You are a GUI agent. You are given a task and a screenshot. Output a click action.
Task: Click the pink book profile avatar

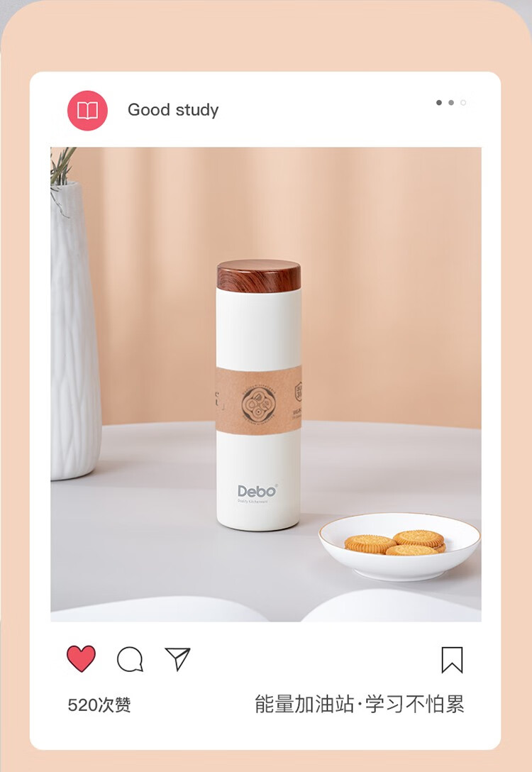87,110
